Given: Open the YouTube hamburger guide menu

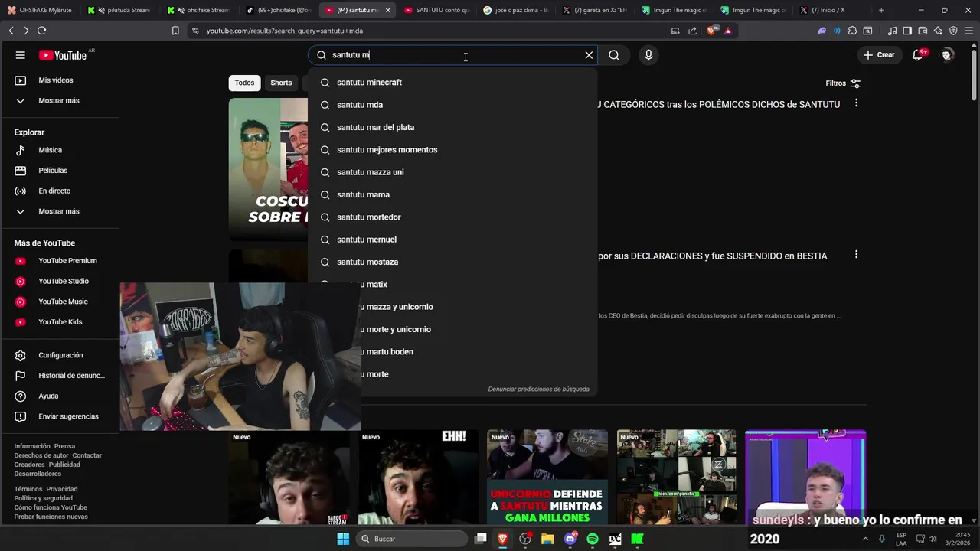Looking at the screenshot, I should tap(21, 55).
